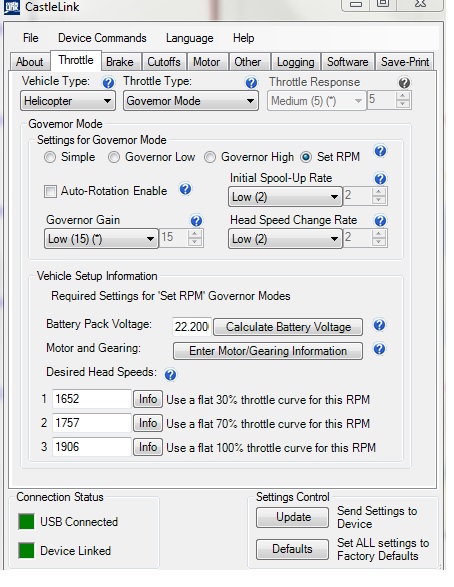Image resolution: width=454 pixels, height=587 pixels.
Task: Click Info button for head speed 1757
Action: point(148,423)
